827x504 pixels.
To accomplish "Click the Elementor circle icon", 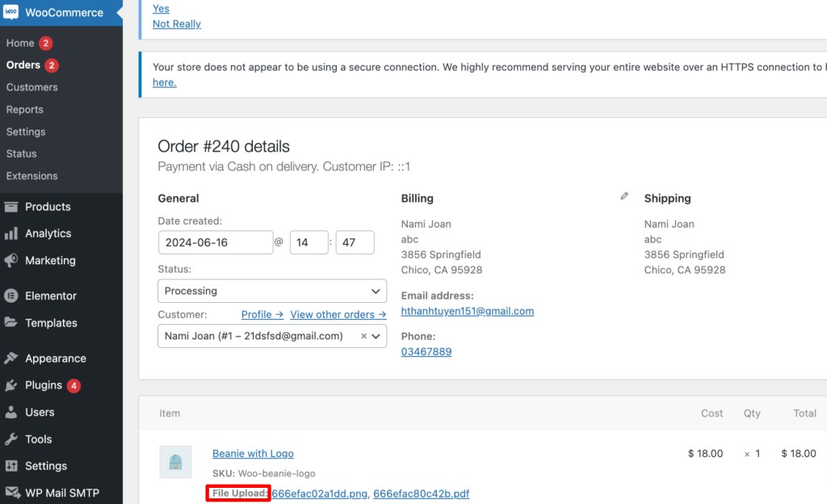I will point(11,296).
